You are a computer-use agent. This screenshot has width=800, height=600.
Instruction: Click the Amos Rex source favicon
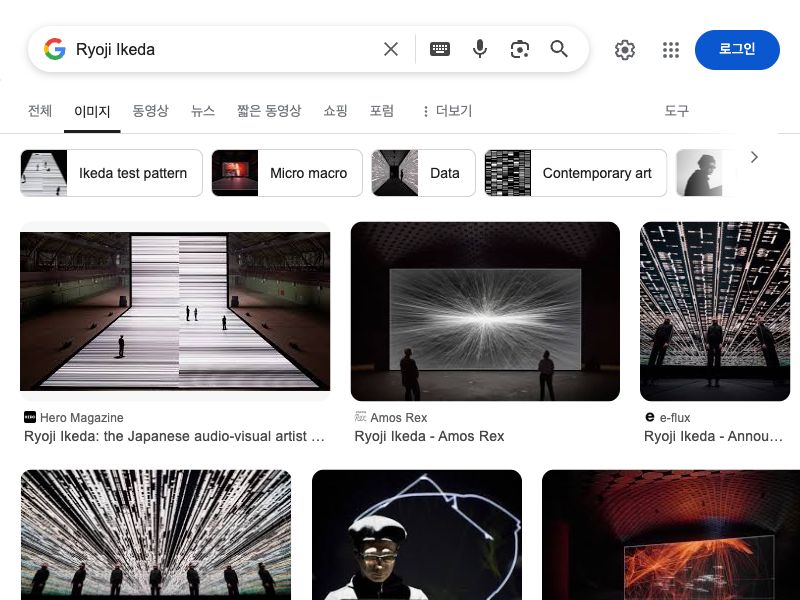[360, 417]
